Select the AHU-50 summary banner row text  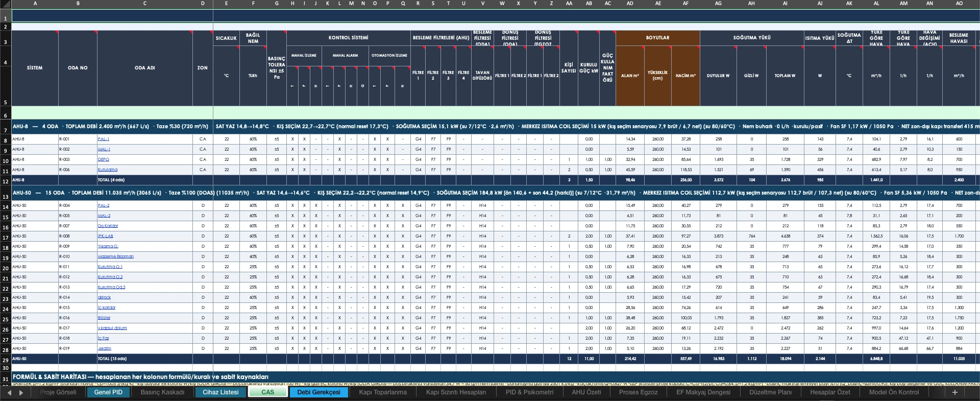point(495,193)
